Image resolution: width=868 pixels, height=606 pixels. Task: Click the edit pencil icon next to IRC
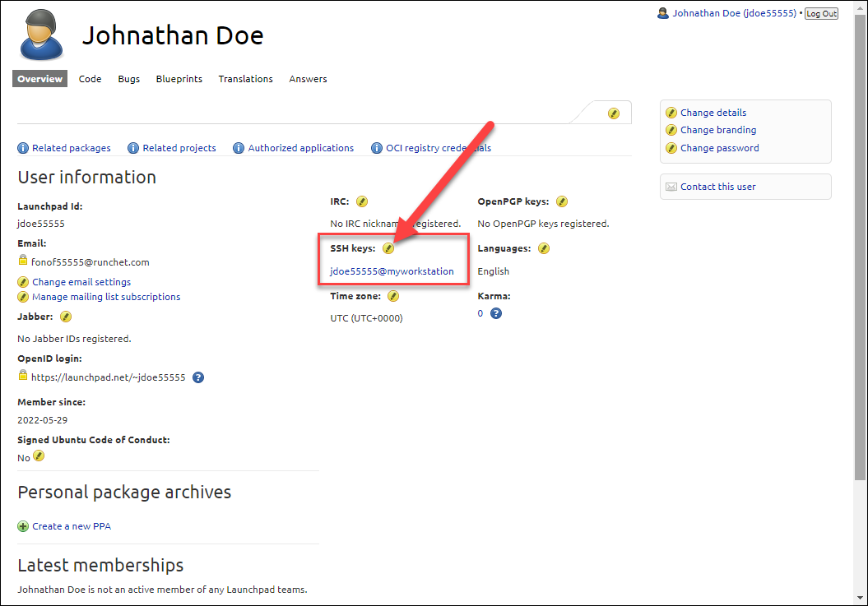(362, 201)
